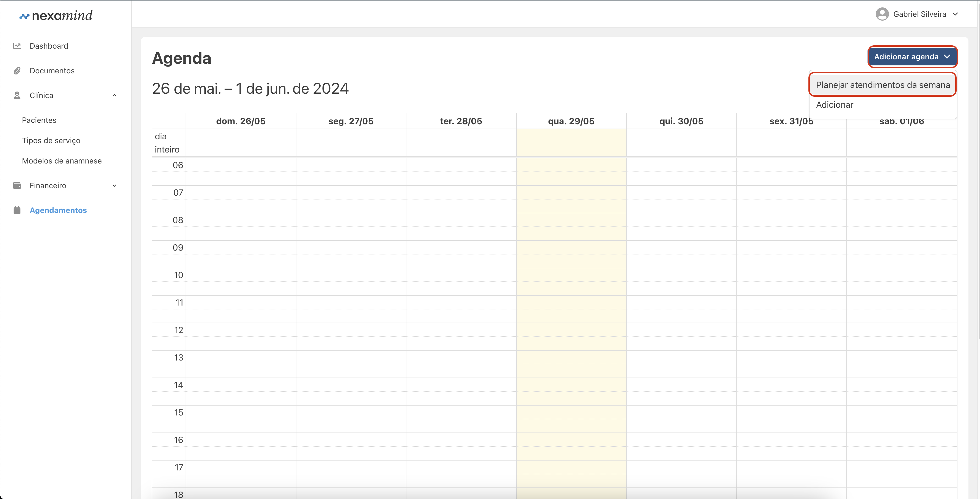The height and width of the screenshot is (499, 980).
Task: Click the 15 hour label
Action: pyautogui.click(x=178, y=413)
